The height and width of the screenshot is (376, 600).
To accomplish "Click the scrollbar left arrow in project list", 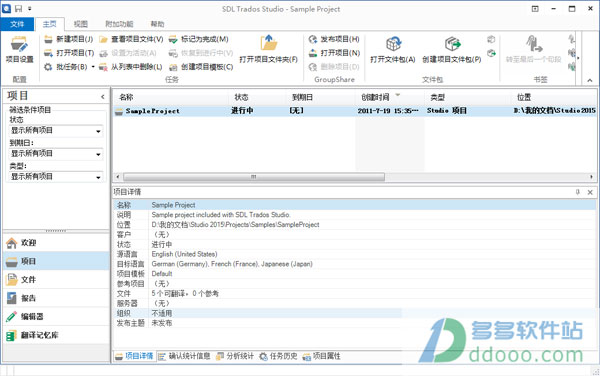I will pos(117,177).
